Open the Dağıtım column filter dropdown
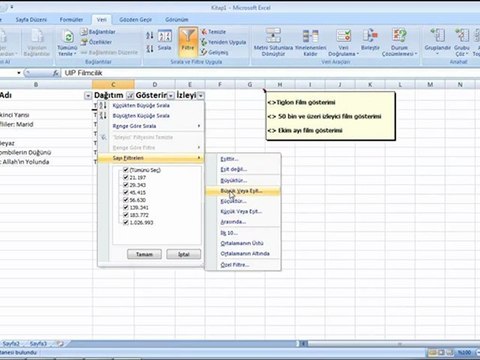 130,96
